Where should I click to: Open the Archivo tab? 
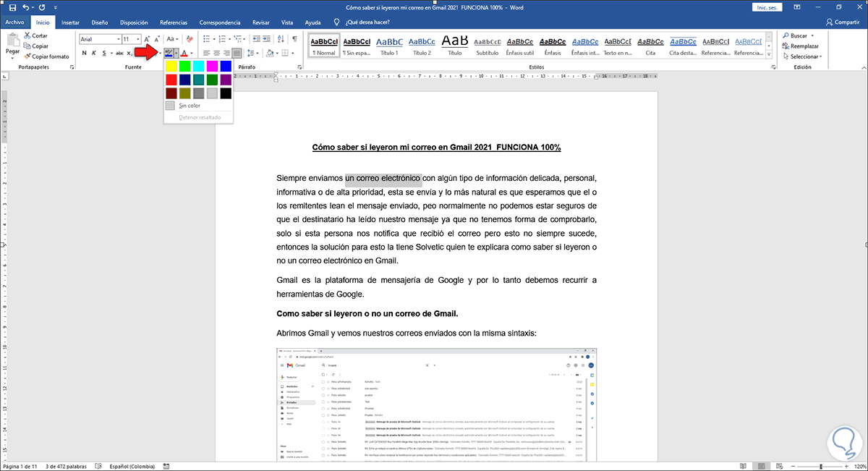(x=14, y=22)
